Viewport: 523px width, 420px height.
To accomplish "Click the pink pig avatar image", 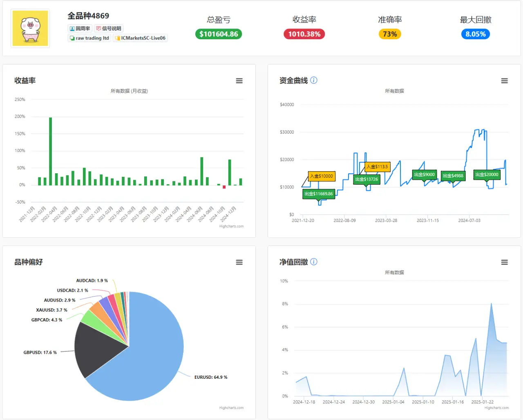I will click(30, 28).
